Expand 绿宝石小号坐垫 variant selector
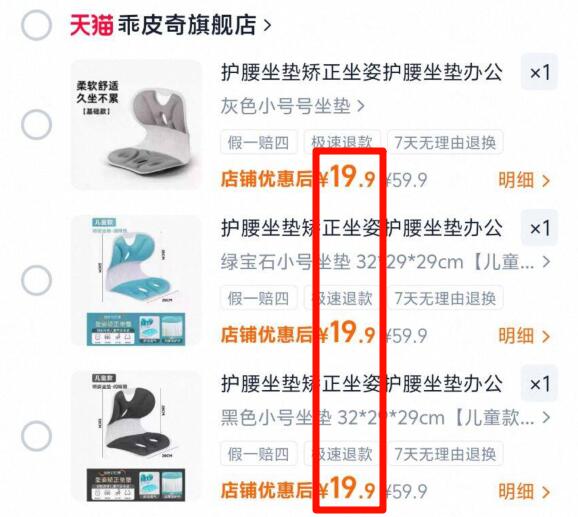This screenshot has height=517, width=578. click(386, 262)
